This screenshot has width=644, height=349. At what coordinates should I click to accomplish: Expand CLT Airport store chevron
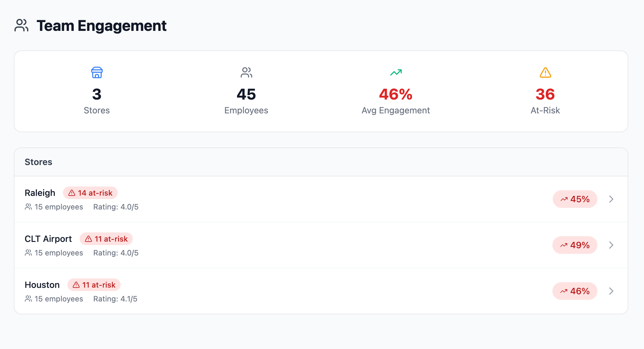[611, 245]
